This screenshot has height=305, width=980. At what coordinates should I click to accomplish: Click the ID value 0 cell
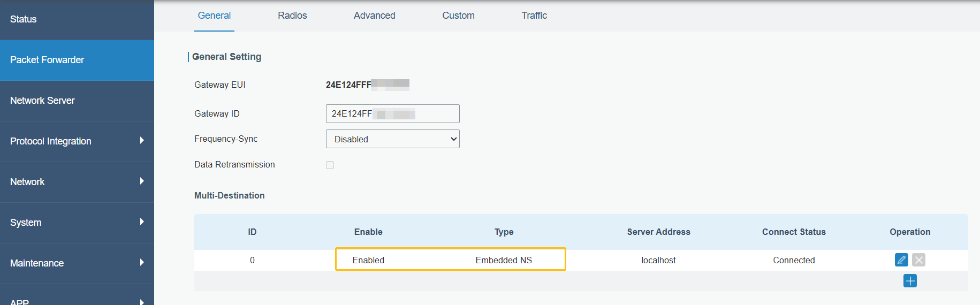(x=252, y=260)
